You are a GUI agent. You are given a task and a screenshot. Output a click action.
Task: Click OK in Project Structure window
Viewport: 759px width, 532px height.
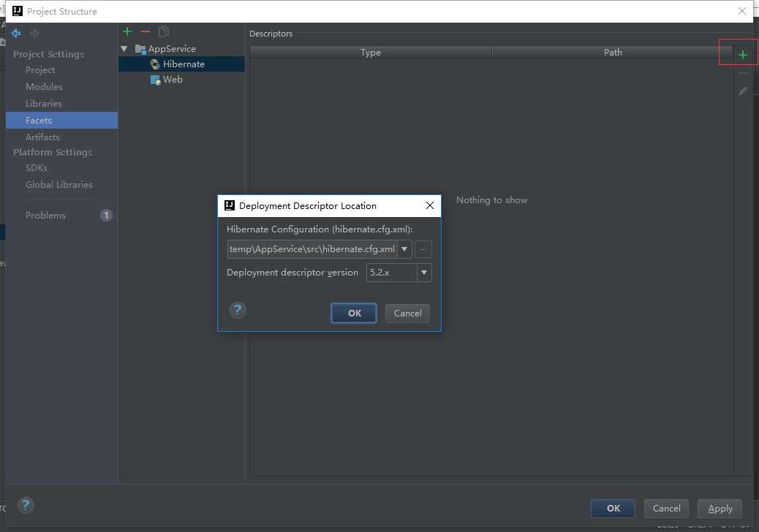click(613, 509)
